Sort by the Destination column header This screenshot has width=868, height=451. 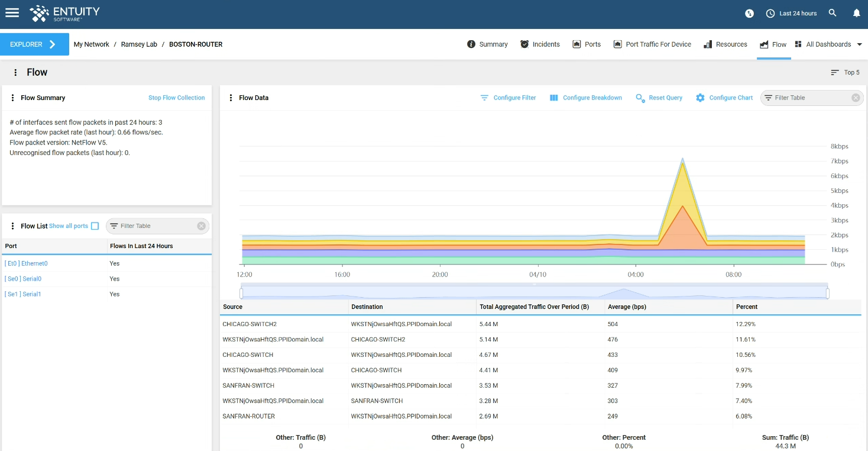click(x=413, y=307)
